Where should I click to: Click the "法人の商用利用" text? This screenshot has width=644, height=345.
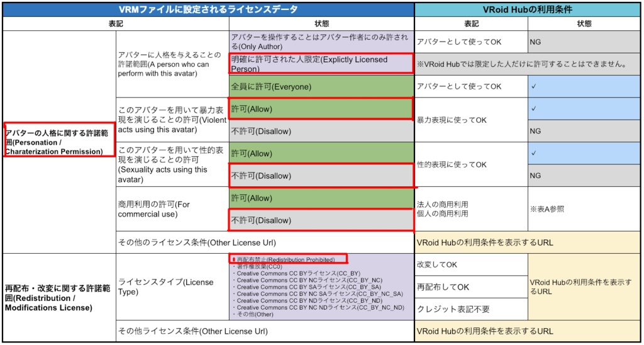pos(441,205)
